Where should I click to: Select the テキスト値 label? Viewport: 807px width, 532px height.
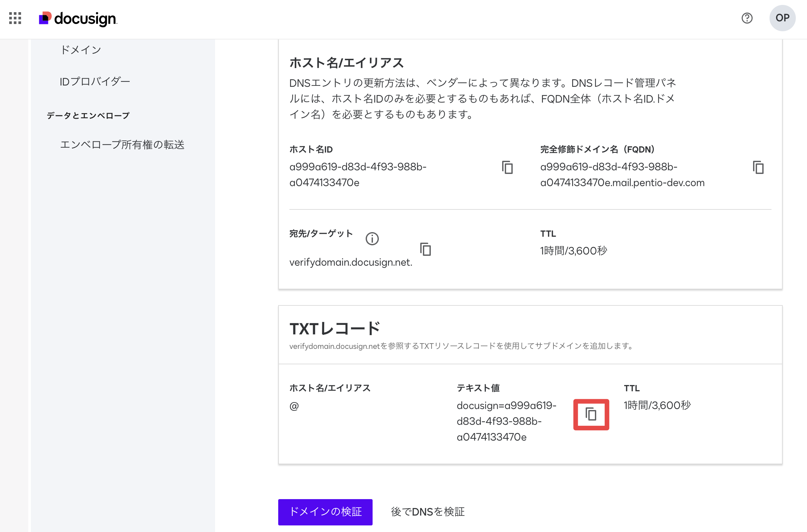(x=478, y=388)
